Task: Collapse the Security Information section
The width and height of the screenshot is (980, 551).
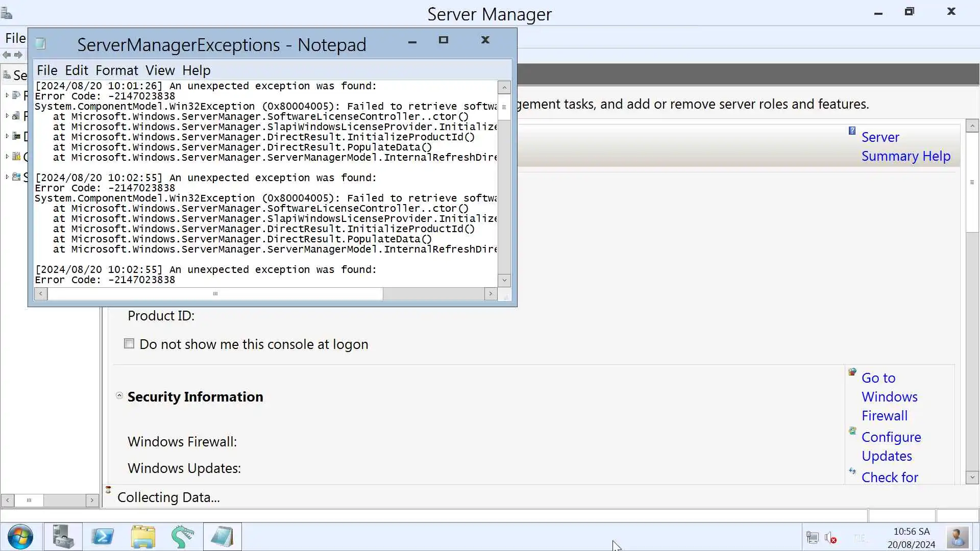Action: pyautogui.click(x=119, y=396)
